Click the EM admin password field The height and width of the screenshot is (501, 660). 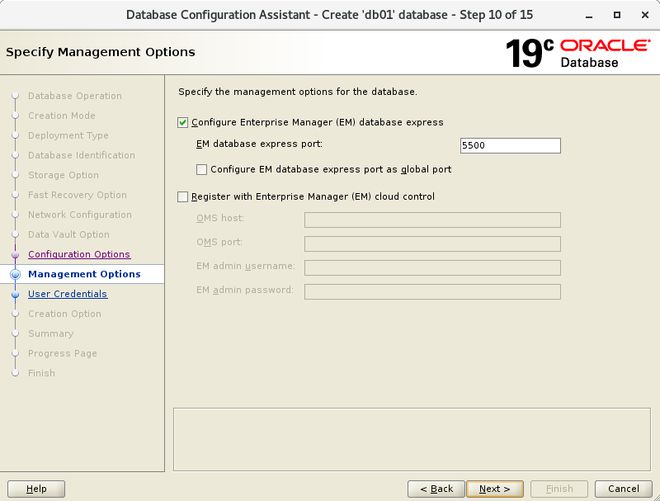[432, 292]
